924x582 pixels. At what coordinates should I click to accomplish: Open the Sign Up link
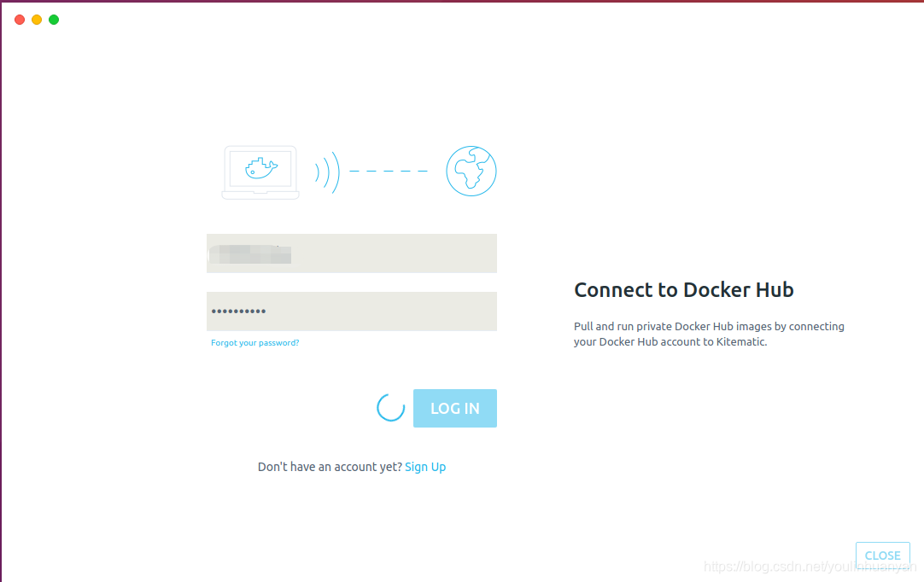(x=425, y=467)
